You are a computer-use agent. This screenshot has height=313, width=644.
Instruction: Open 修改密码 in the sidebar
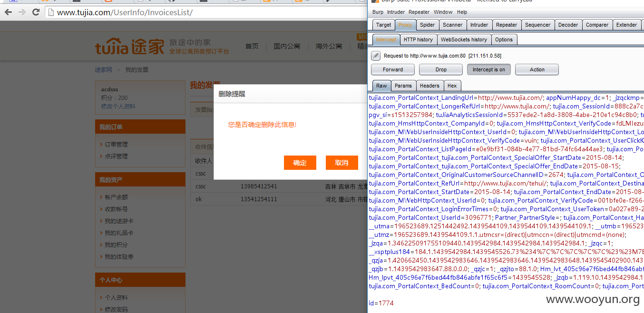116,309
